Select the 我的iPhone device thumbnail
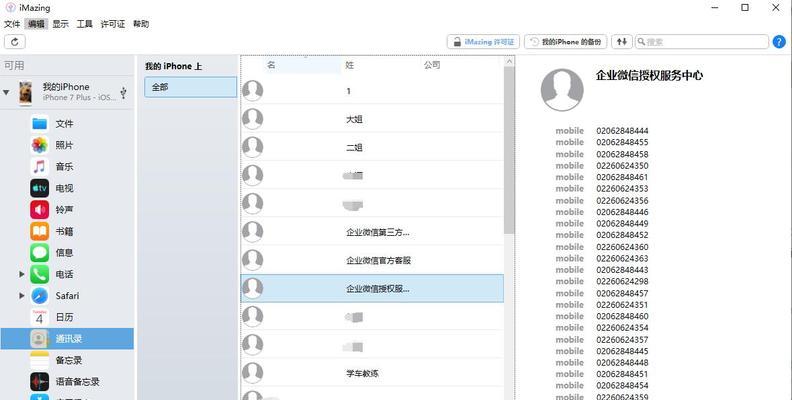 pyautogui.click(x=26, y=92)
